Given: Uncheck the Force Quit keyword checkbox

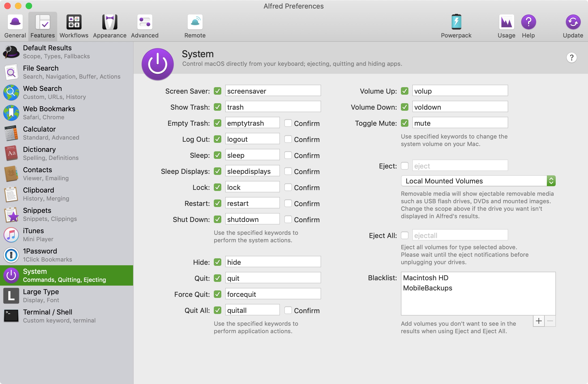Looking at the screenshot, I should click(x=218, y=294).
